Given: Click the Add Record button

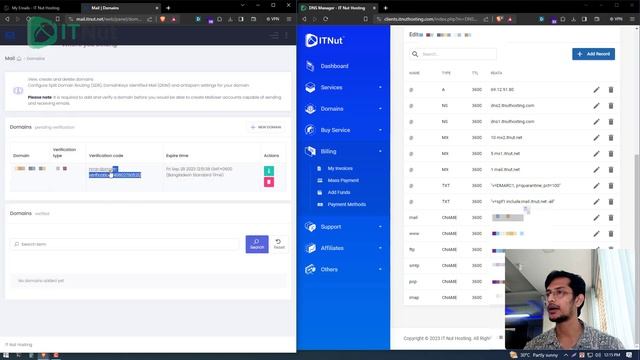Looking at the screenshot, I should coord(593,54).
